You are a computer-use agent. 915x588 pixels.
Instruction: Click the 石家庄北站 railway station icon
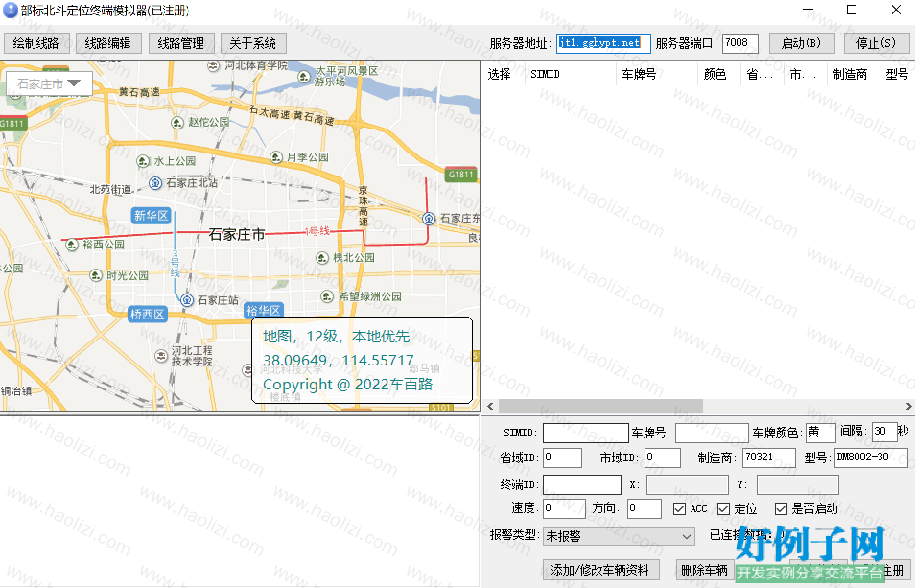click(x=155, y=183)
